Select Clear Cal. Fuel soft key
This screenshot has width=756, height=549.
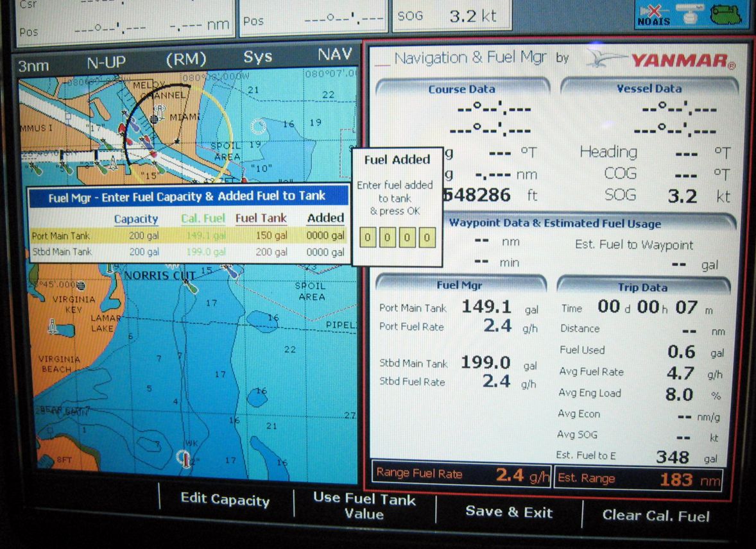pyautogui.click(x=656, y=516)
